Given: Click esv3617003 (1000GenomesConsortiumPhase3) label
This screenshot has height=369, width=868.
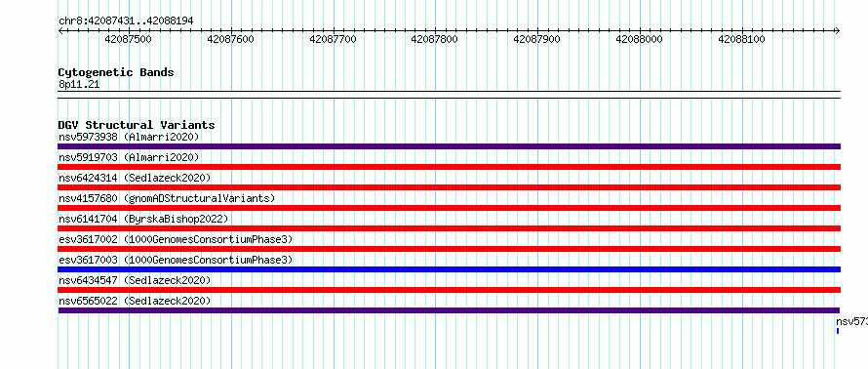Looking at the screenshot, I should [175, 260].
